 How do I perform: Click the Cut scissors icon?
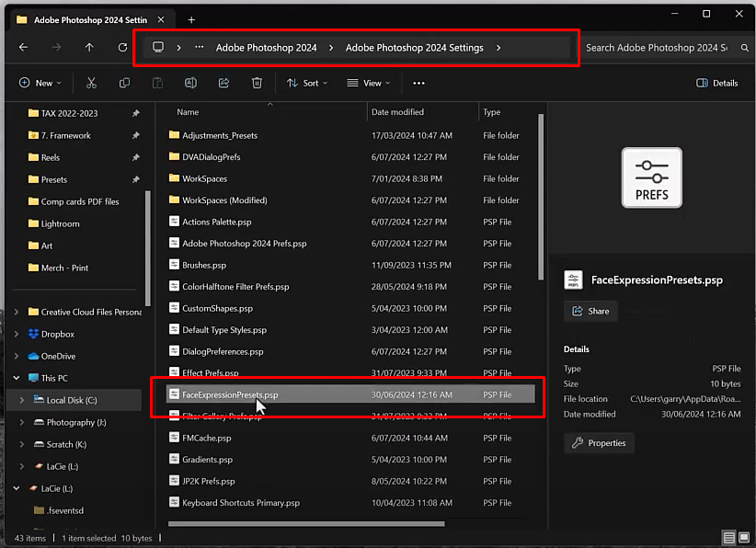91,83
